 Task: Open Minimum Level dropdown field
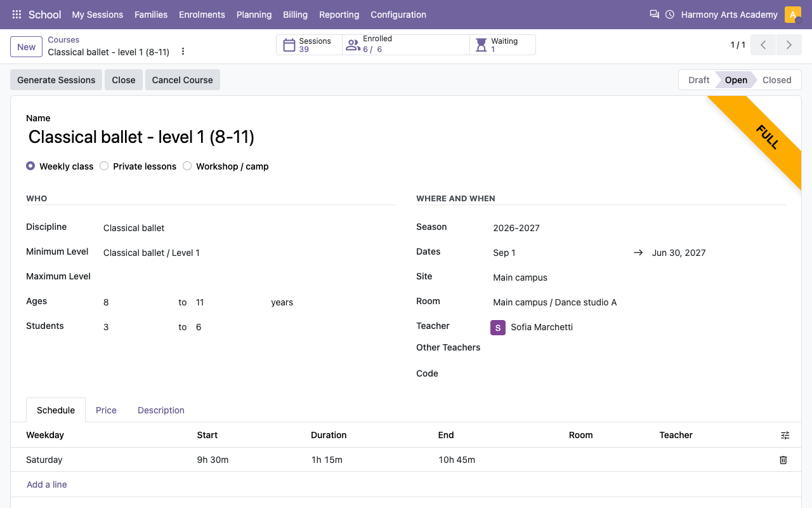pos(249,253)
